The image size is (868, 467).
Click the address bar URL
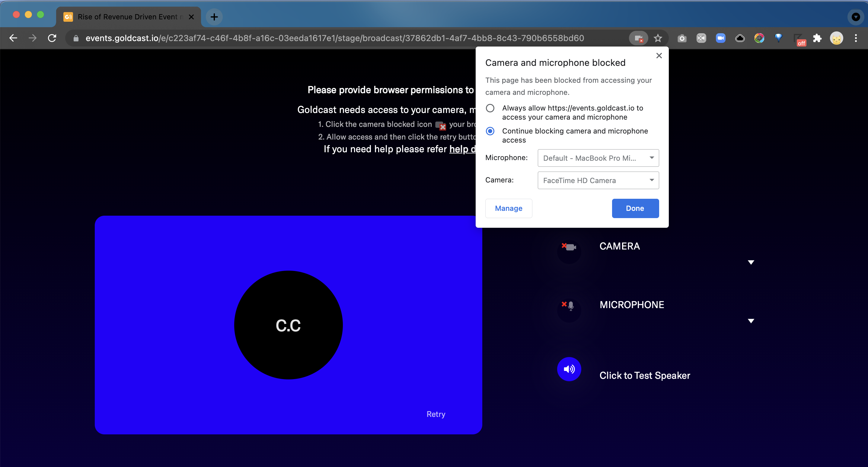click(x=335, y=38)
